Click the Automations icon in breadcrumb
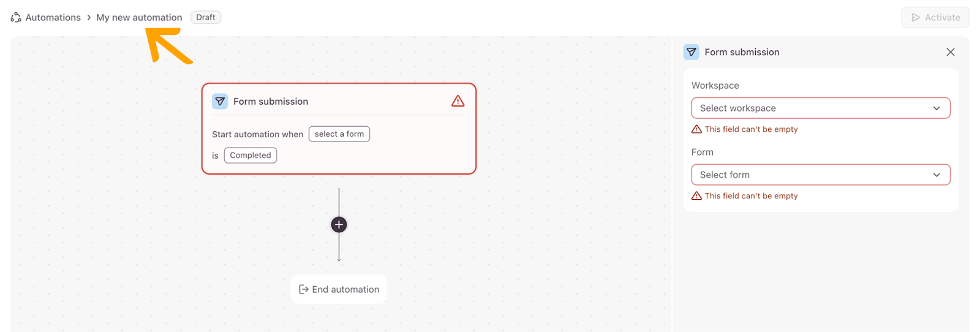The image size is (980, 332). tap(16, 17)
